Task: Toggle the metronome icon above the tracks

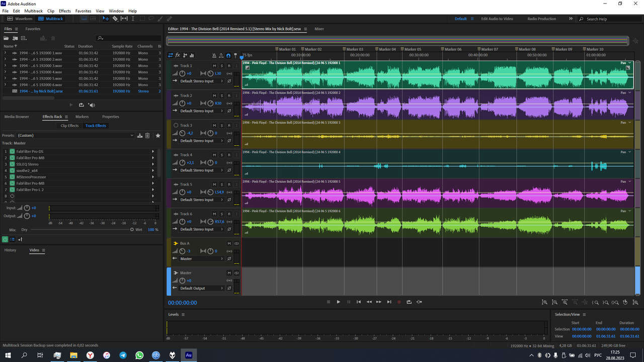Action: point(214,56)
